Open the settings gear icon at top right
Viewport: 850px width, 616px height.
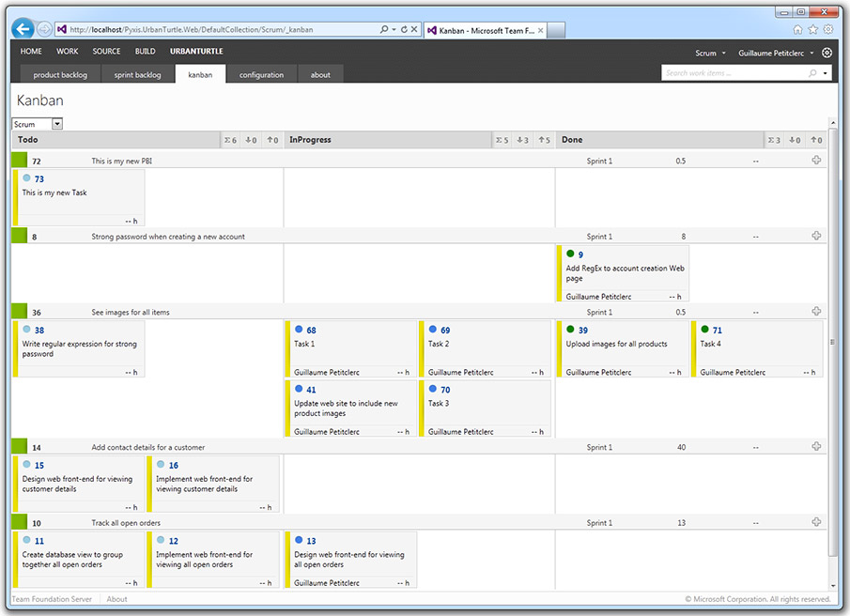(827, 54)
